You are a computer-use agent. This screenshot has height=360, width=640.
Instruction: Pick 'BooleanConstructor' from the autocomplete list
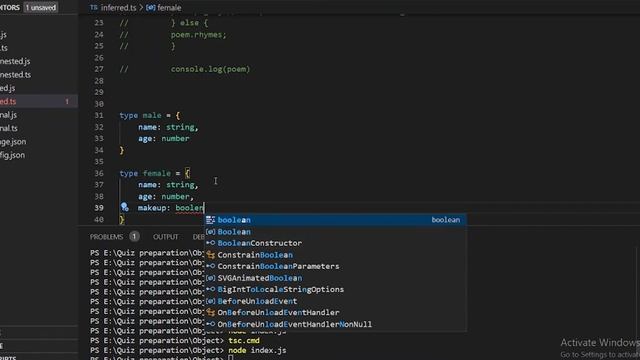[335, 243]
